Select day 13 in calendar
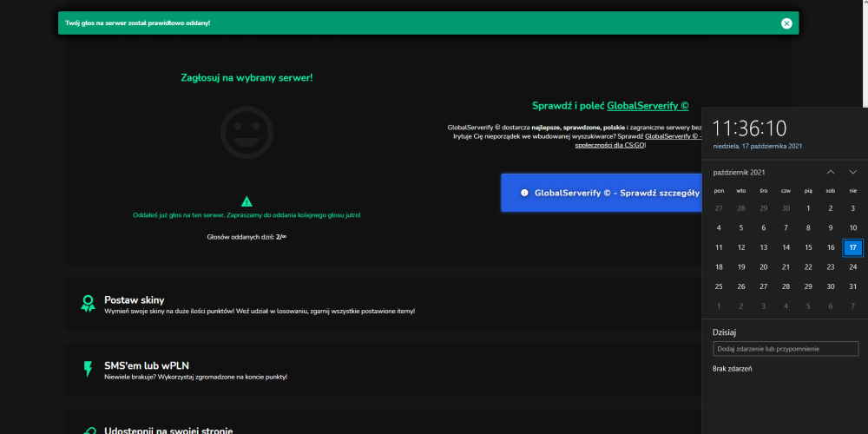 [x=763, y=247]
